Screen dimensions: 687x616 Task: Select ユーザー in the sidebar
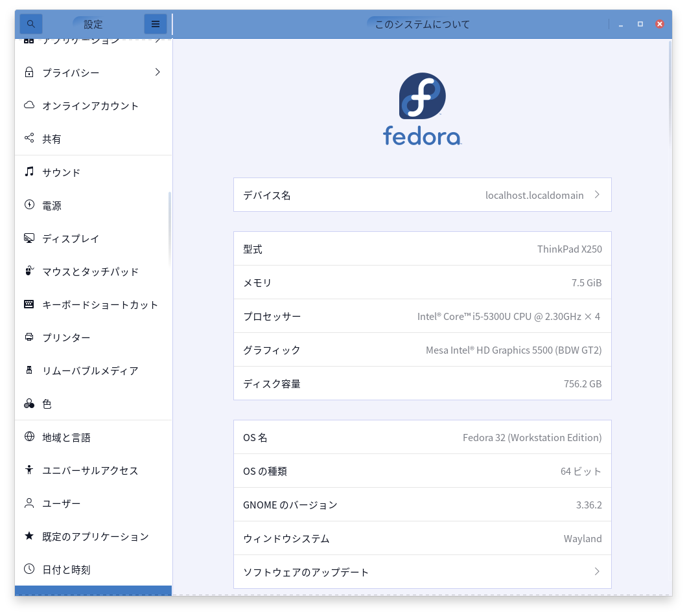point(93,503)
